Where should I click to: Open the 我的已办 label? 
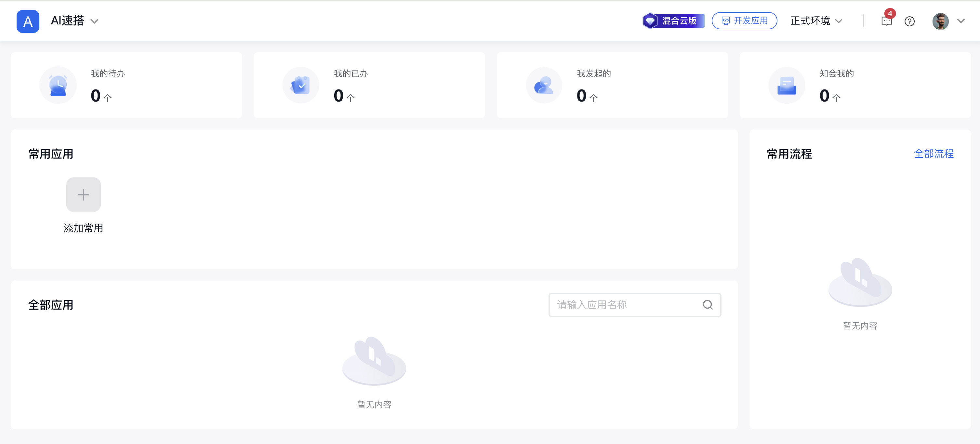(351, 74)
